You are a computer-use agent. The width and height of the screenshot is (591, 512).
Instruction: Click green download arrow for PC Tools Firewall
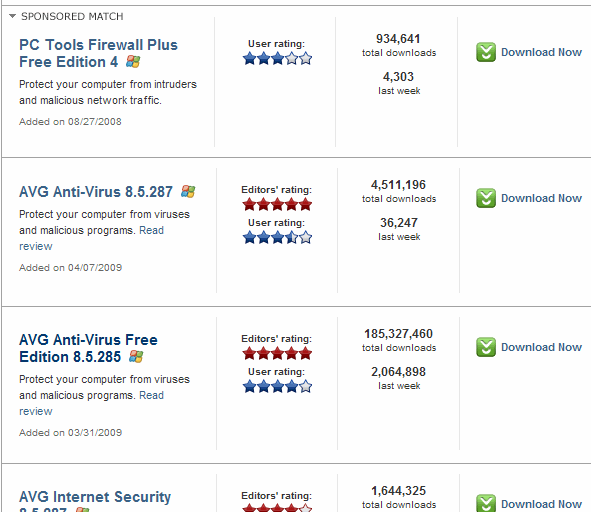point(486,52)
